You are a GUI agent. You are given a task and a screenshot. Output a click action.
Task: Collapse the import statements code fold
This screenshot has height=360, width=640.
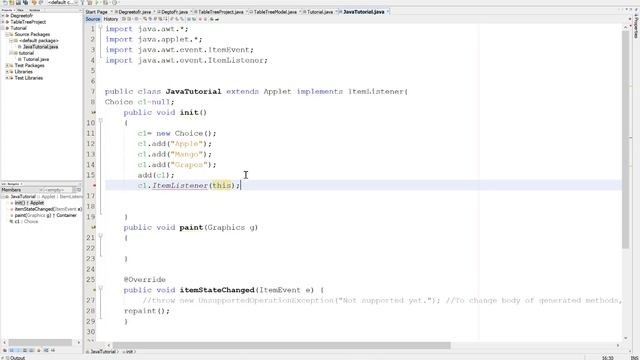coord(101,27)
